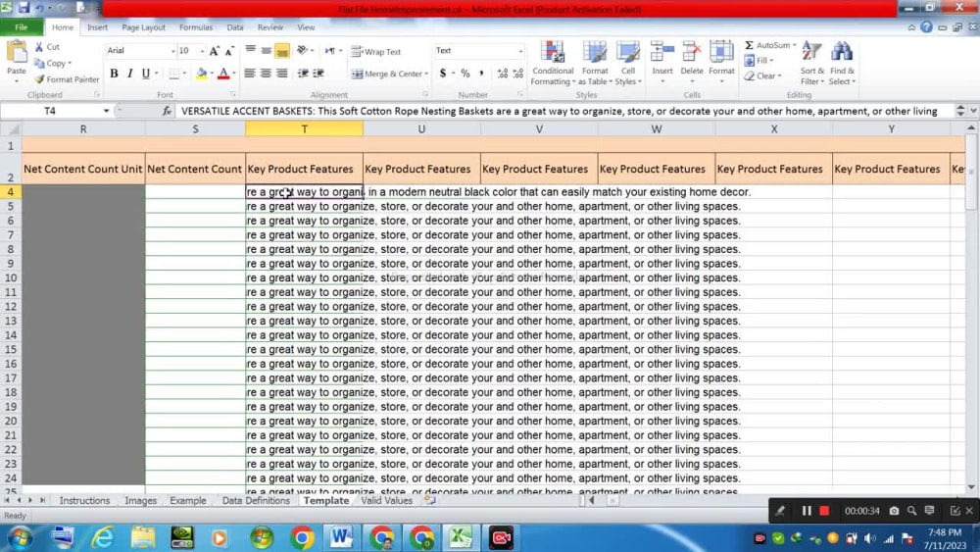Image resolution: width=980 pixels, height=552 pixels.
Task: Click the Increase Decimal icon
Action: pyautogui.click(x=503, y=74)
